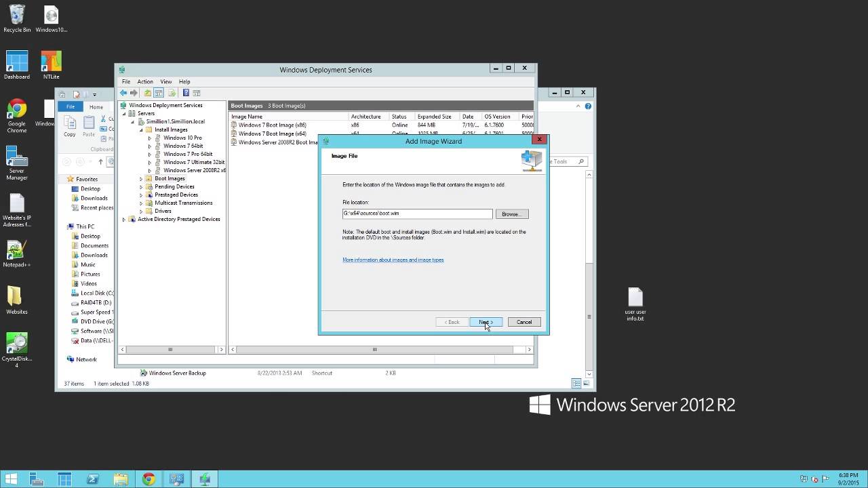Viewport: 868px width, 488px height.
Task: Click Explorer's up-arrow navigation button
Action: (100, 161)
